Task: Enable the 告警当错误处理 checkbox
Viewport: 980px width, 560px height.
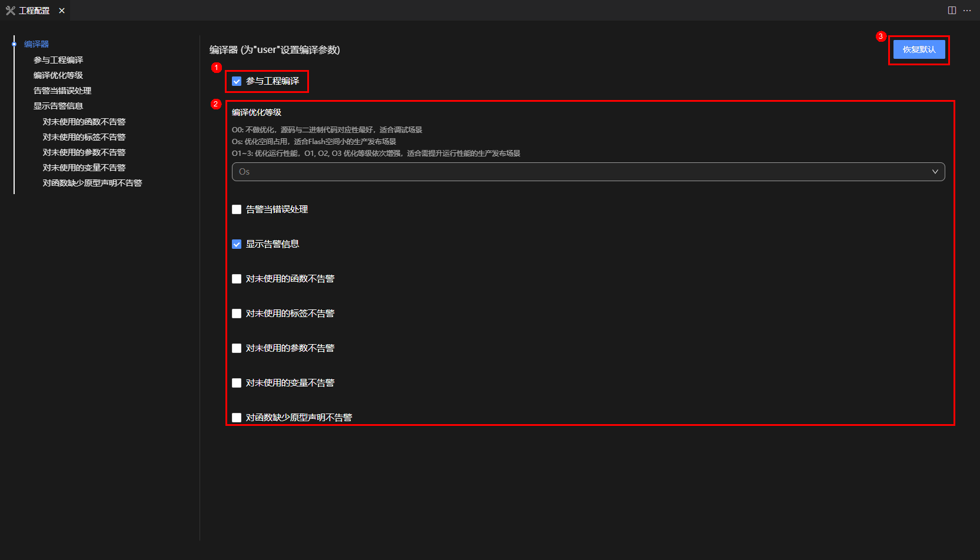Action: coord(237,209)
